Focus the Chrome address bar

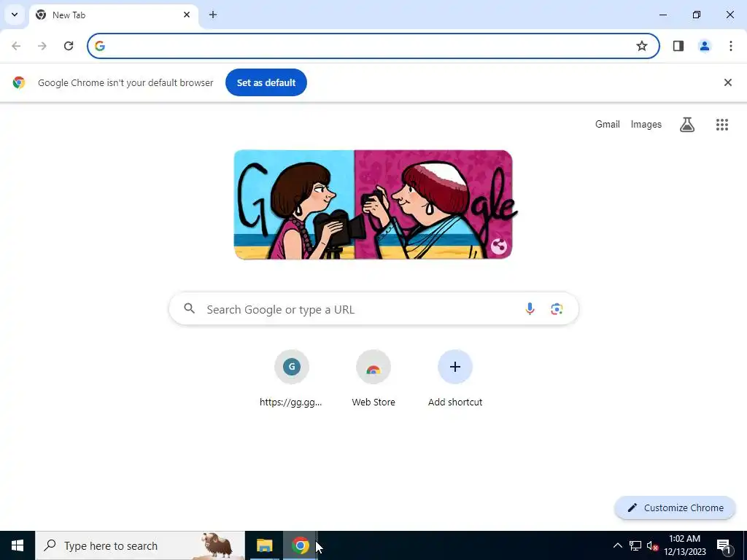tap(373, 46)
